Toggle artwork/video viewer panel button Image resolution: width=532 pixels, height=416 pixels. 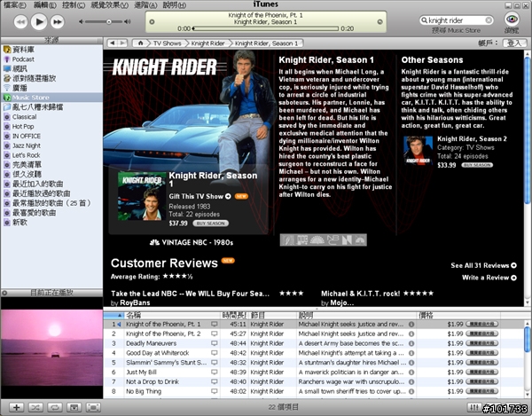point(74,407)
